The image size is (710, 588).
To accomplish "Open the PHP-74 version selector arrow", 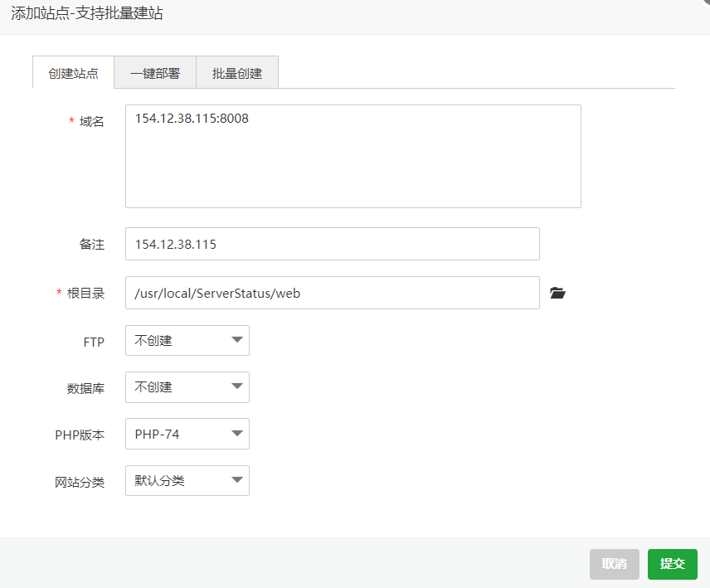I will point(237,434).
